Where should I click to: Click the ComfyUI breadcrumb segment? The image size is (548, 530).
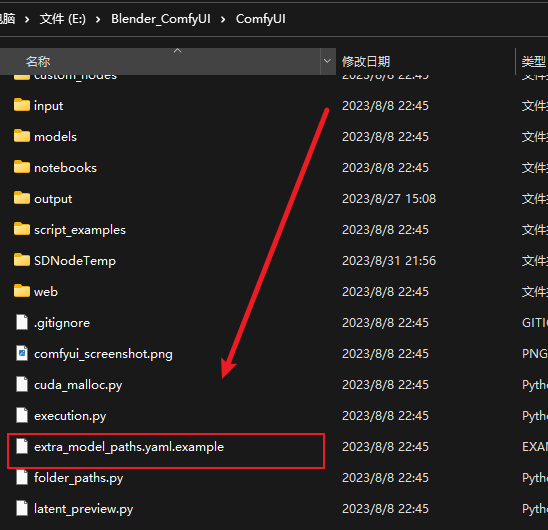[x=261, y=19]
